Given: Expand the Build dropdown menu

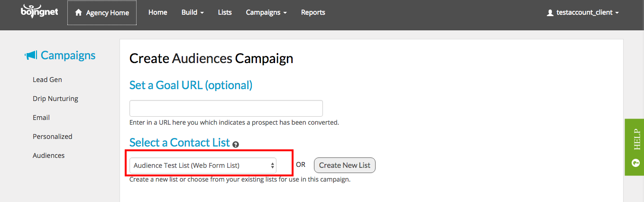Looking at the screenshot, I should [193, 12].
